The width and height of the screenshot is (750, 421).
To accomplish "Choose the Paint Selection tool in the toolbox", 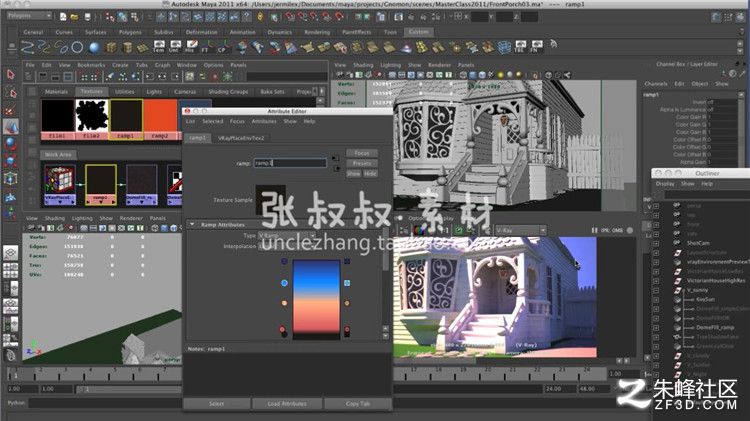I will tap(11, 111).
